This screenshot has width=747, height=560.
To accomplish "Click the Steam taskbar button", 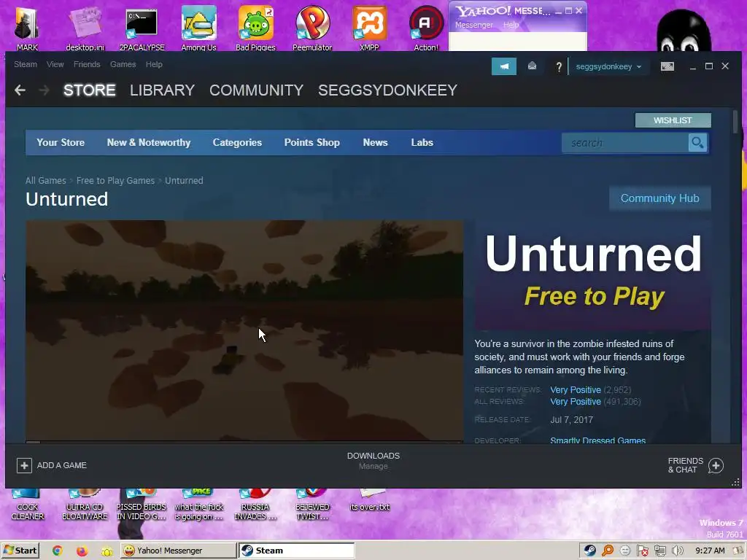I will click(x=296, y=551).
